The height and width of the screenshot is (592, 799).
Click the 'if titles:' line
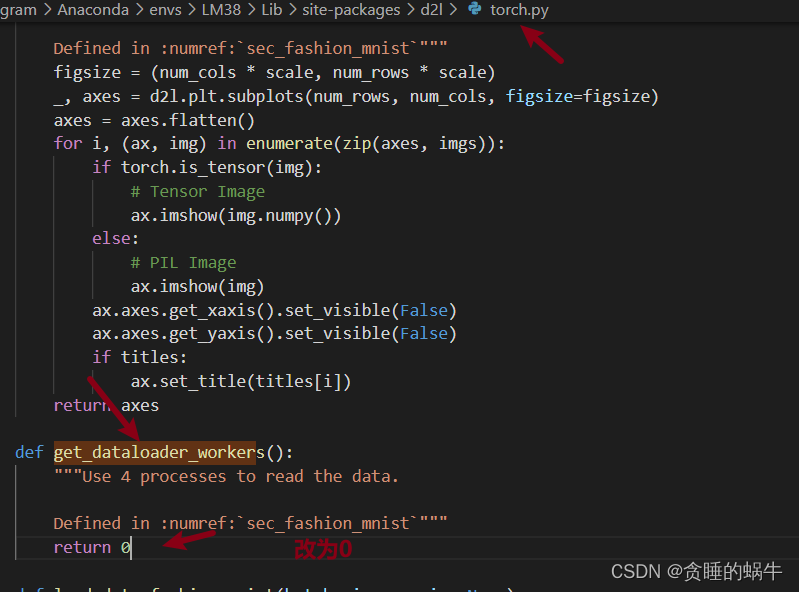pos(140,357)
